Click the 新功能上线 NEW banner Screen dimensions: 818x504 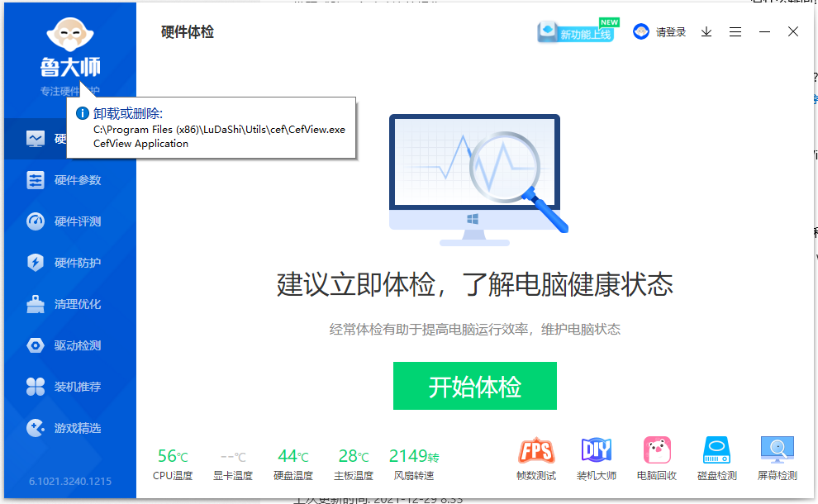coord(578,31)
